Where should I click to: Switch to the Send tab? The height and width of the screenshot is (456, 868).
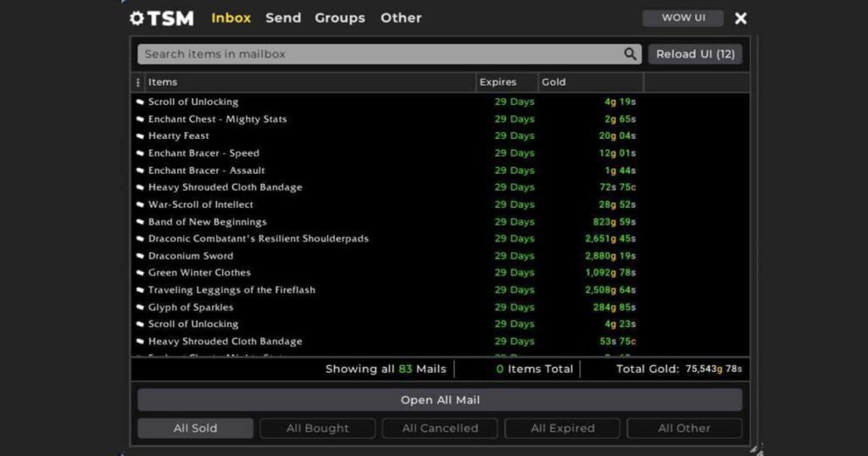tap(283, 18)
